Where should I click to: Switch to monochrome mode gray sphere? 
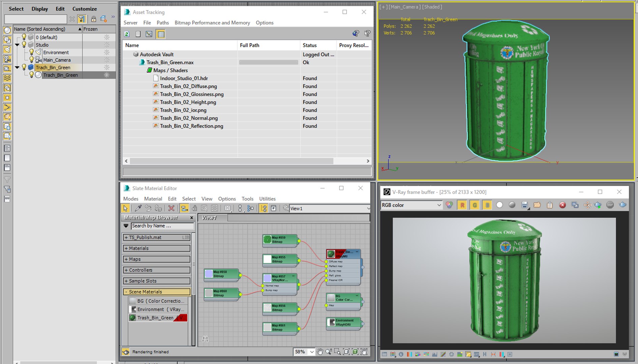(512, 205)
